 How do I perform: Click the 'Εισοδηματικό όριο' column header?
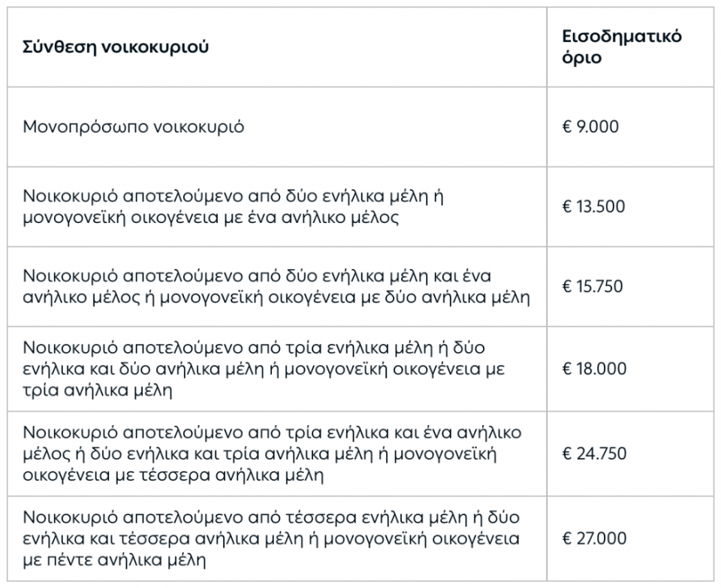point(622,47)
